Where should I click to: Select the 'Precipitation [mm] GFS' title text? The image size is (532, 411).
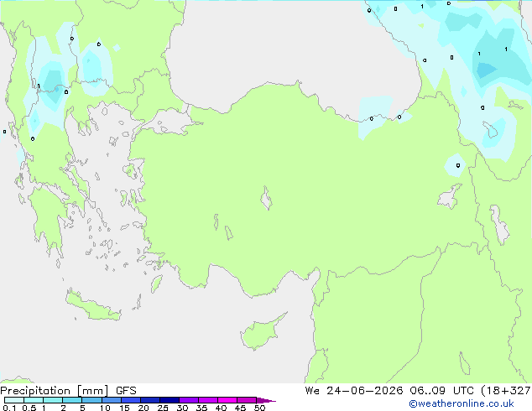point(68,391)
